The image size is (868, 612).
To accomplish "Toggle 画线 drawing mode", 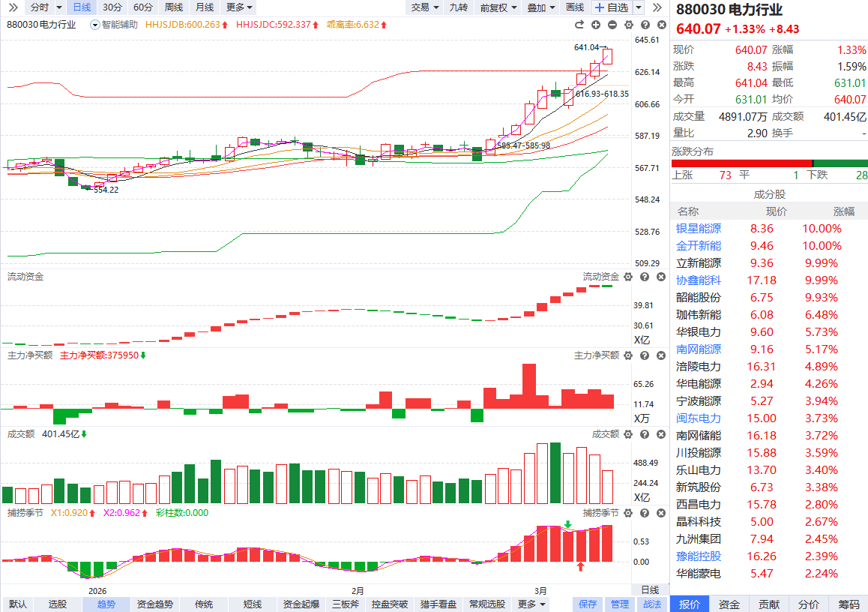I will [x=575, y=7].
